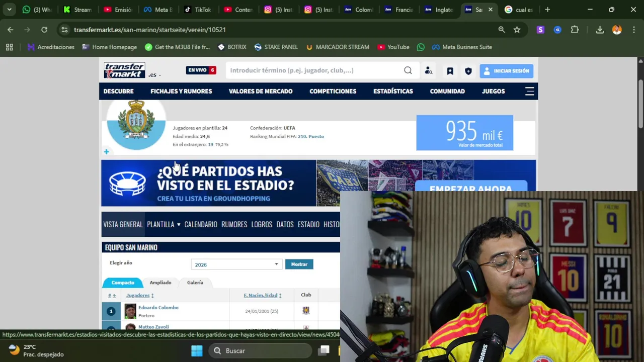Screen dimensions: 644x362
Task: Open the FICHAJES Y RUMORES menu
Action: [181, 91]
